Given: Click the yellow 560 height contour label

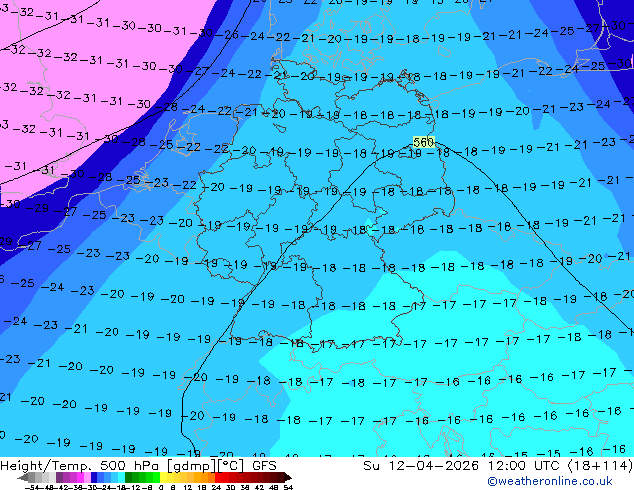Looking at the screenshot, I should (423, 142).
